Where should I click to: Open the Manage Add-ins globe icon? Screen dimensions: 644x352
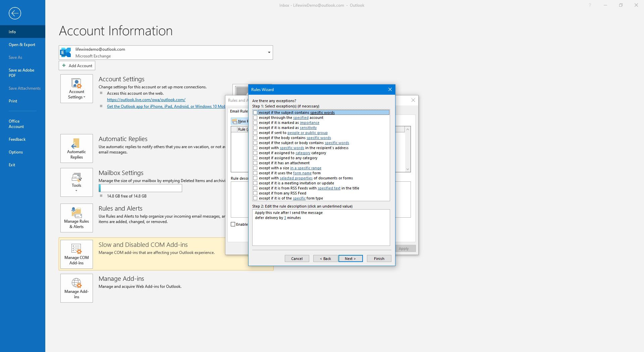click(x=76, y=288)
